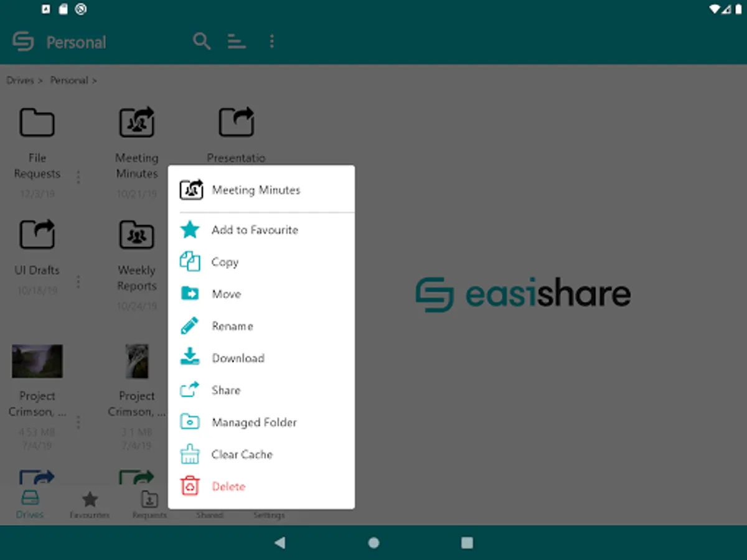The width and height of the screenshot is (747, 560).
Task: Click the Add to Favourite star icon
Action: tap(190, 230)
